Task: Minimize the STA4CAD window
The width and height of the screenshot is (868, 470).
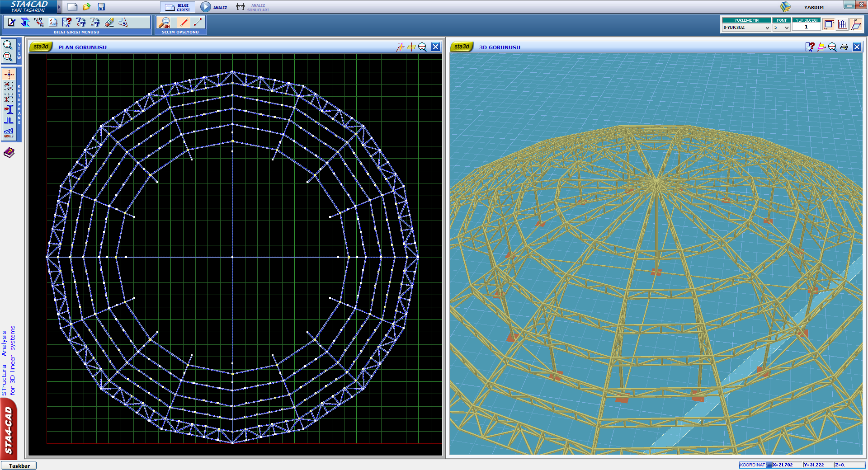Action: (x=849, y=5)
